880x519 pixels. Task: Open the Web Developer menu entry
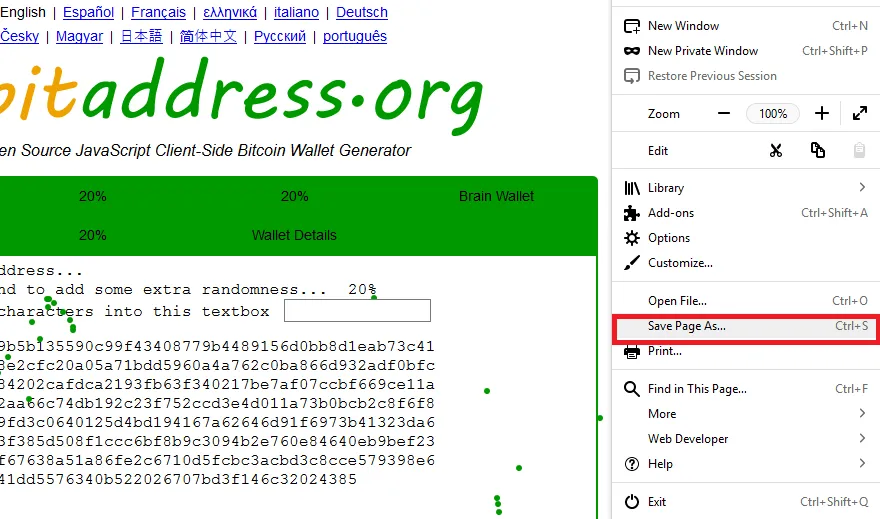point(746,439)
